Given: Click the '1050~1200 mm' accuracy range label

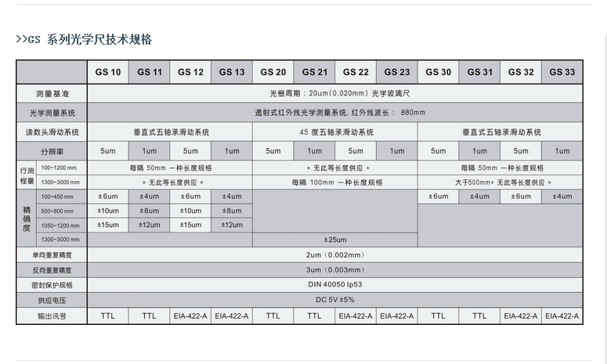Looking at the screenshot, I should pyautogui.click(x=60, y=225).
